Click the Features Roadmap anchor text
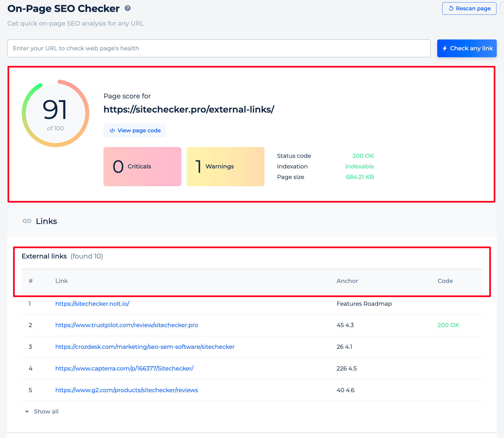Image resolution: width=504 pixels, height=438 pixels. click(x=364, y=303)
